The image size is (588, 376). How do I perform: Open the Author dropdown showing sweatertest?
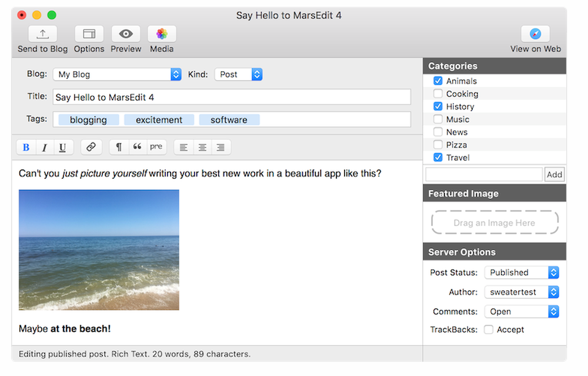pos(522,292)
